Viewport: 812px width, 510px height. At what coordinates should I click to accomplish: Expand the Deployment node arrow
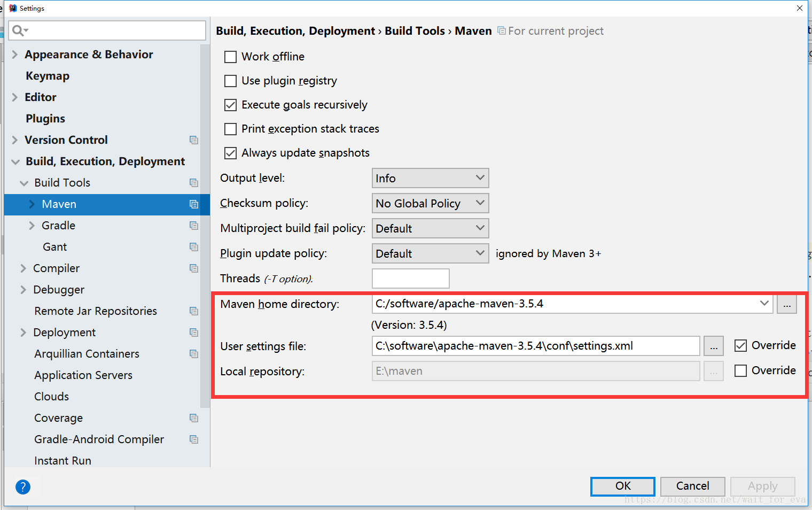click(x=23, y=333)
